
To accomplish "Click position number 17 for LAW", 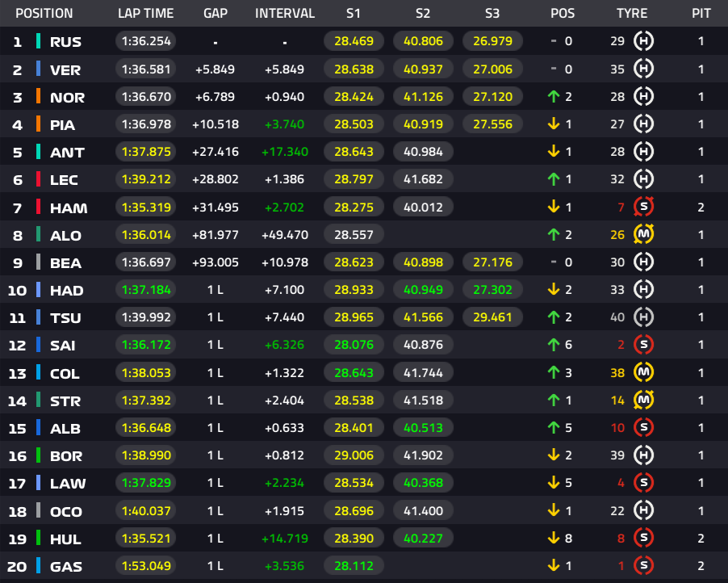I will coord(17,484).
